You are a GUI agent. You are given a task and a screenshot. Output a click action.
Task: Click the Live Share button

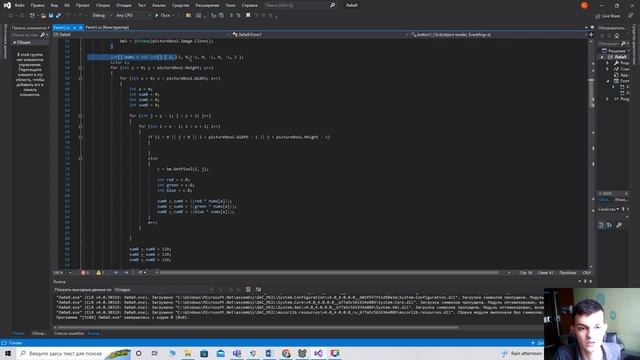tap(608, 16)
